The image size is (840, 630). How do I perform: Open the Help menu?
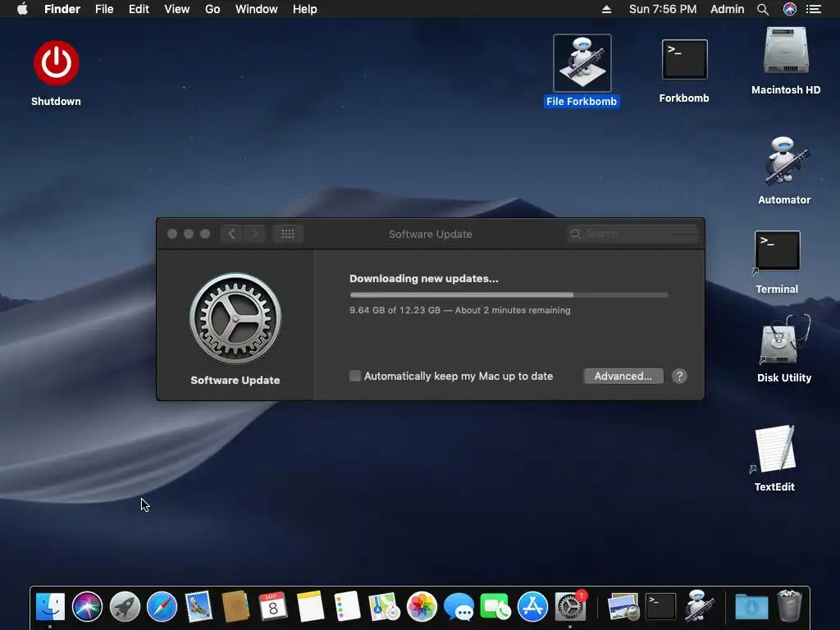click(x=305, y=9)
